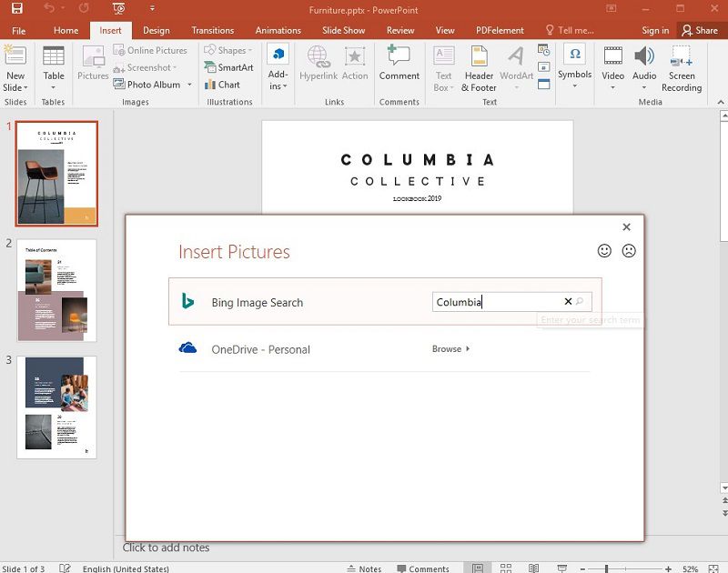Open the Symbols menu
728x573 pixels.
[x=574, y=66]
